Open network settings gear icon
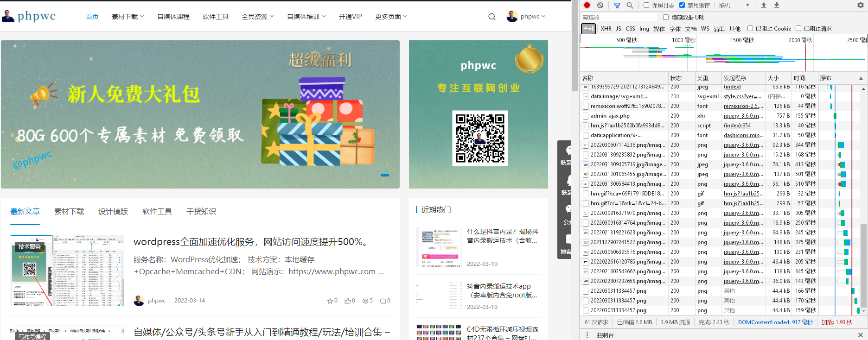Screen dimensions: 868x340 click(861, 5)
